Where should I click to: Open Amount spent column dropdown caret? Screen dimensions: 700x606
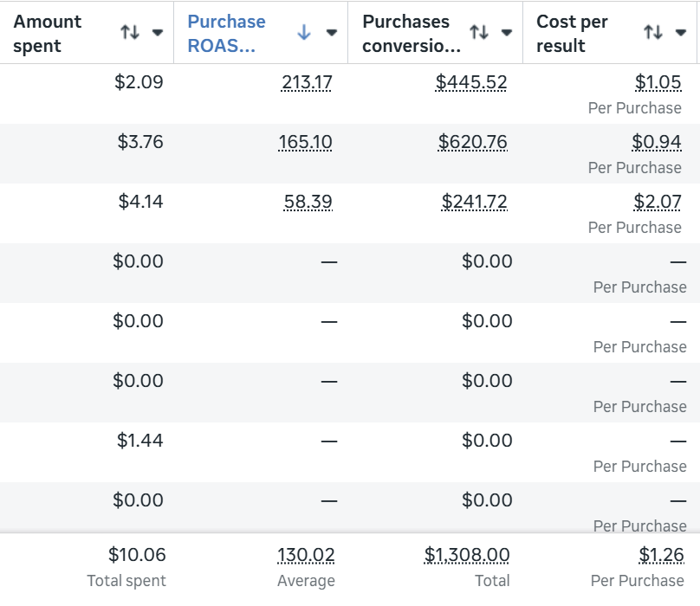157,33
